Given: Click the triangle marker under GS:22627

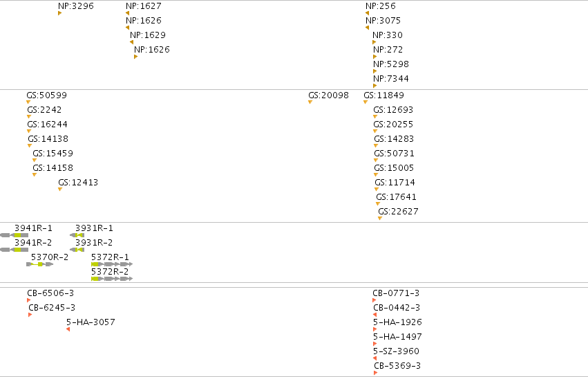Looking at the screenshot, I should coord(380,218).
